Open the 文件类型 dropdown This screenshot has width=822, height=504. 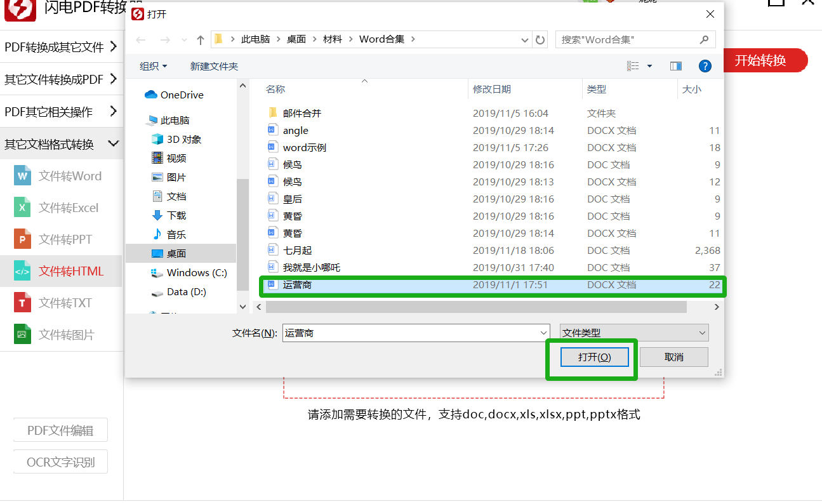pyautogui.click(x=633, y=332)
